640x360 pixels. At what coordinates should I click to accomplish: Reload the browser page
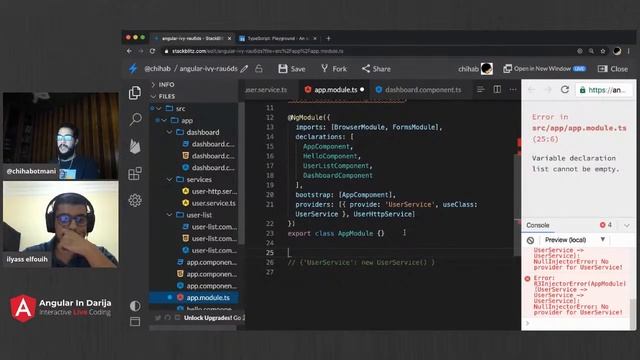coord(152,51)
